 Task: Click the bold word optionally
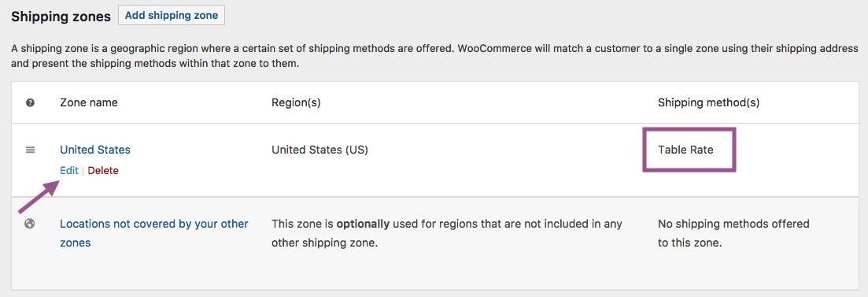(363, 224)
